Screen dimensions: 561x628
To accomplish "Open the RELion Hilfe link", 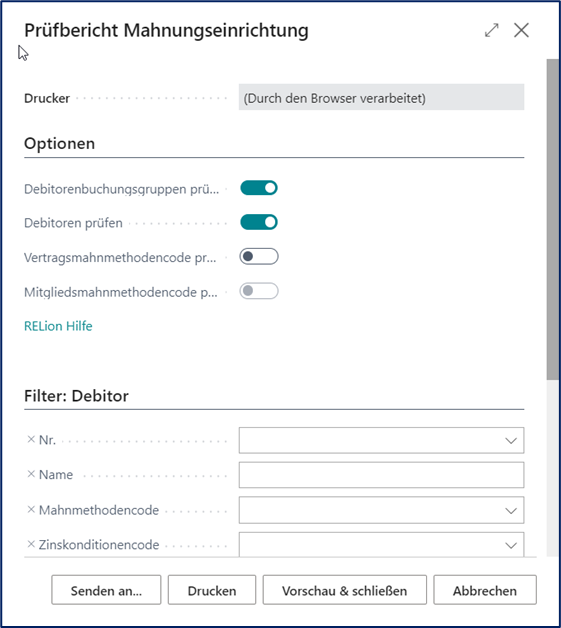I will pos(58,326).
